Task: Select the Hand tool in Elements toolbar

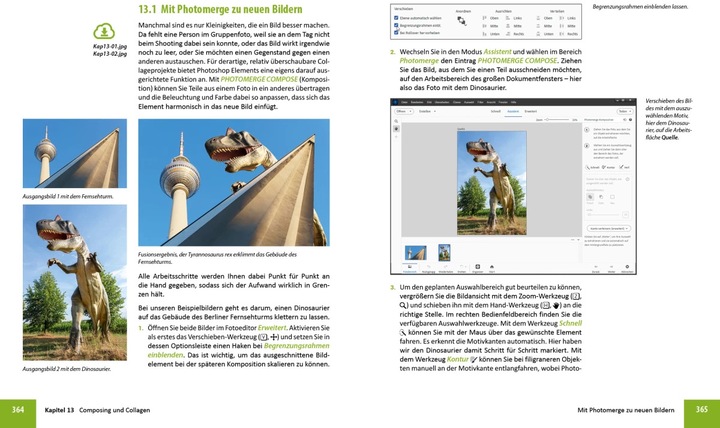Action: click(396, 129)
